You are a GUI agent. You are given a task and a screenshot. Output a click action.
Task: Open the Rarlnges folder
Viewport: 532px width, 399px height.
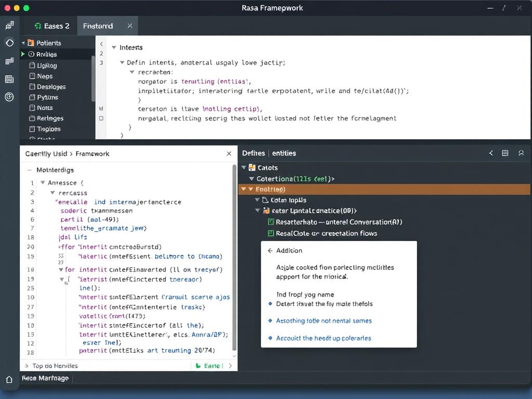point(46,118)
